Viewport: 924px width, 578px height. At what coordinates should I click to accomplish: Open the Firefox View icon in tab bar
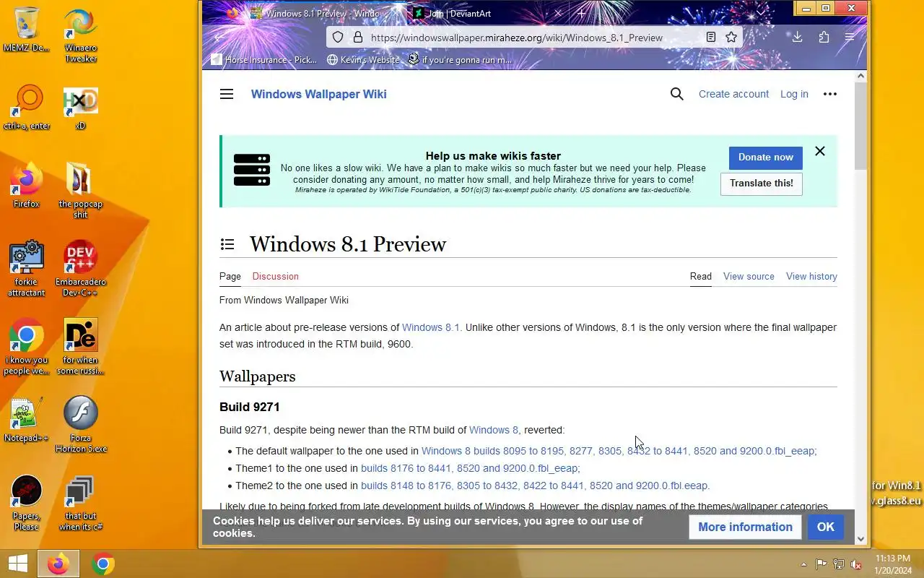coord(232,13)
